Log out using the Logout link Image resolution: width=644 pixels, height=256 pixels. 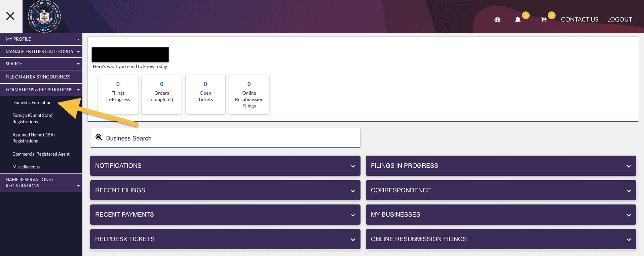tap(619, 20)
